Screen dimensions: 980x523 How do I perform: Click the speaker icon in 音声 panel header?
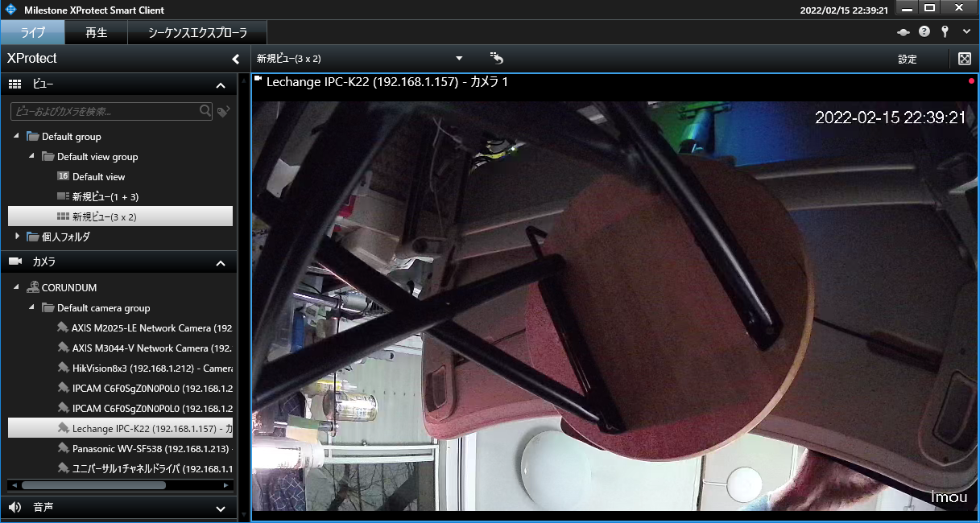[x=14, y=508]
